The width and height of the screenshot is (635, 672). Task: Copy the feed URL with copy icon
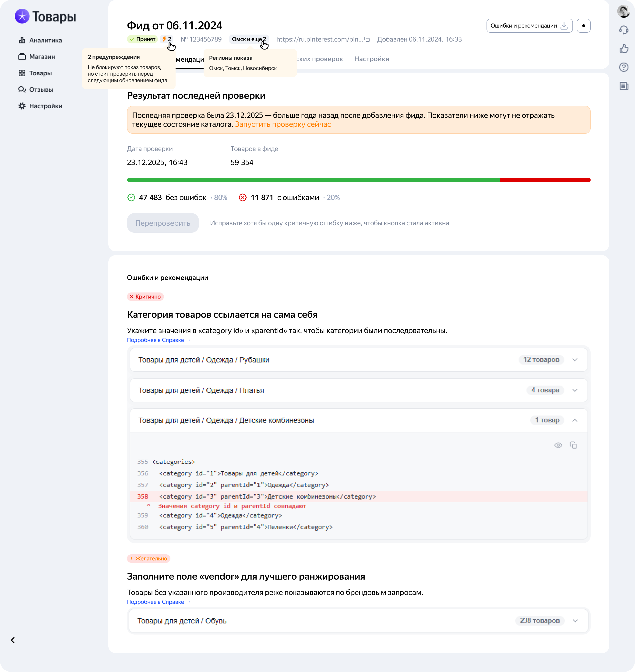(367, 39)
